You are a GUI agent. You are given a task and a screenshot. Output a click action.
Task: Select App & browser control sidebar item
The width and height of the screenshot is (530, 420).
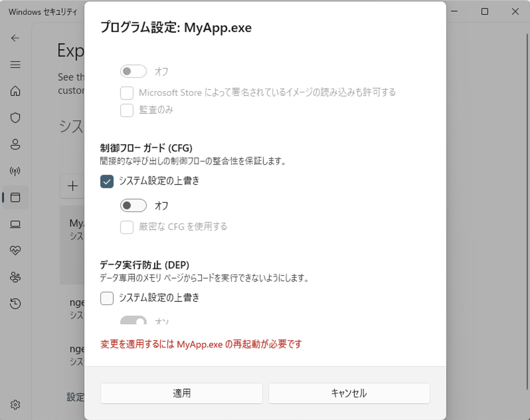coord(15,197)
